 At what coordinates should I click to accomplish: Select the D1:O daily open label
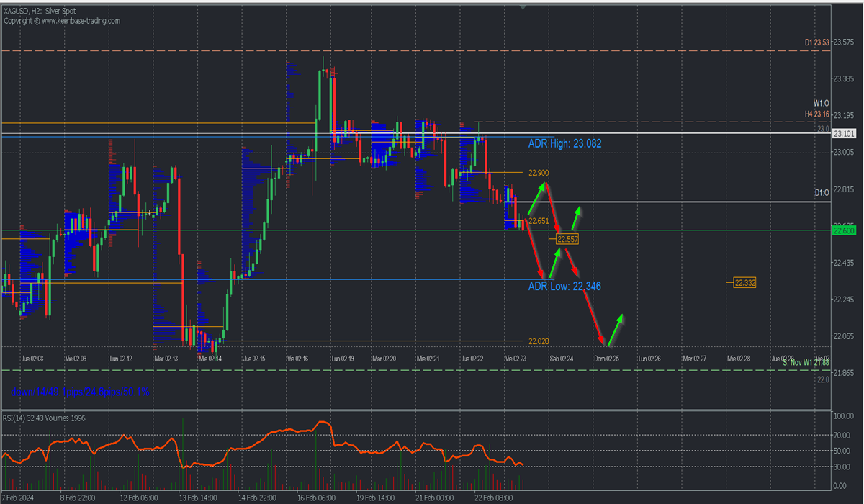pos(822,193)
